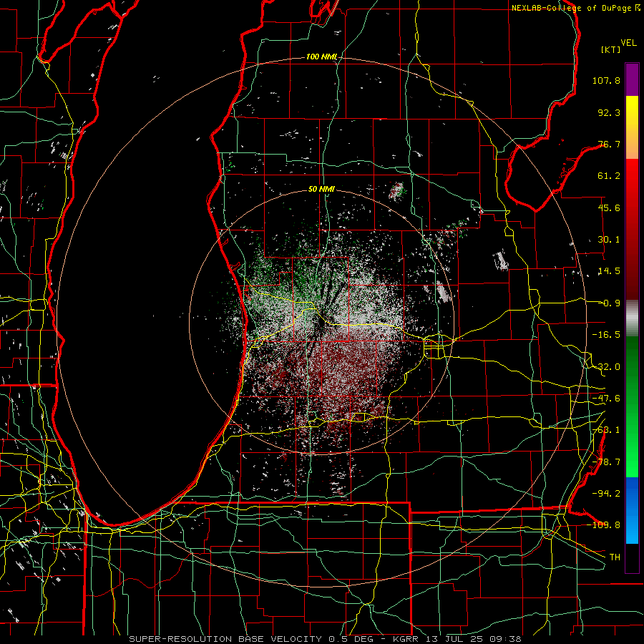Click the VEL legend title
Image resolution: width=644 pixels, height=644 pixels.
(629, 43)
